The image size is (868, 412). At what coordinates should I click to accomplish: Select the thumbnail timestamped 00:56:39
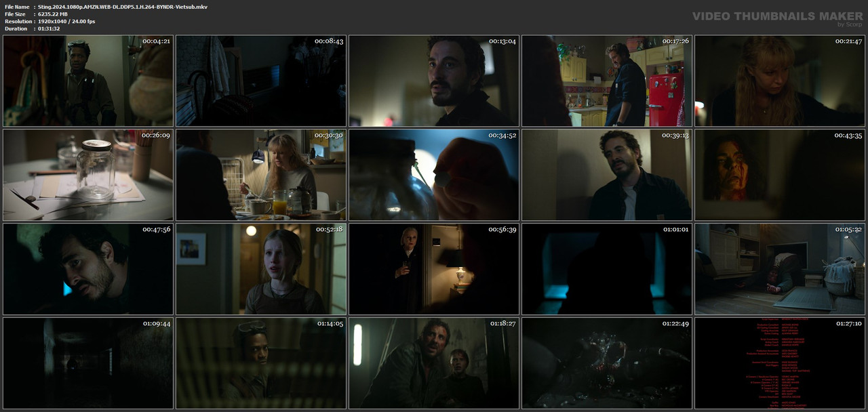point(434,270)
